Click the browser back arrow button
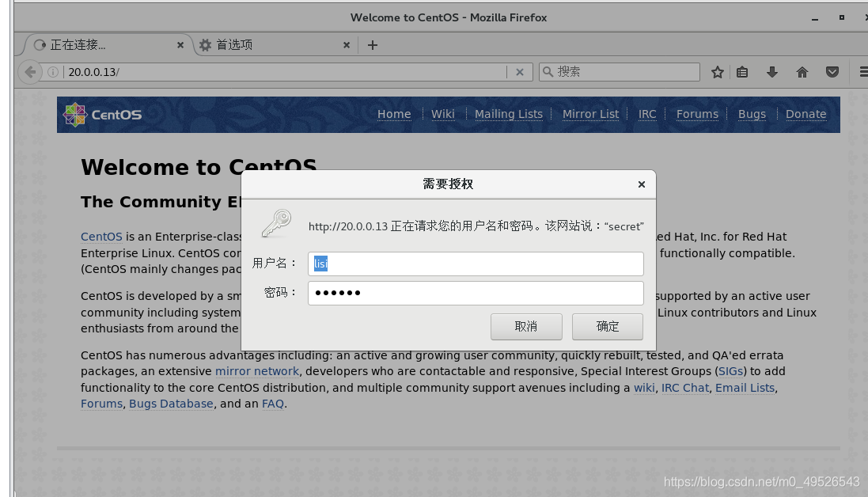Screen dimensions: 868x497 coord(30,72)
